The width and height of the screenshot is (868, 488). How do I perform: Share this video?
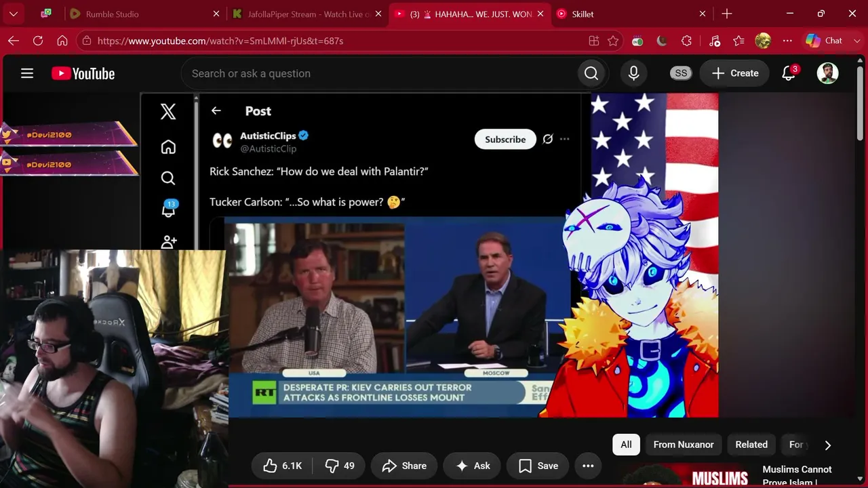[x=404, y=466]
